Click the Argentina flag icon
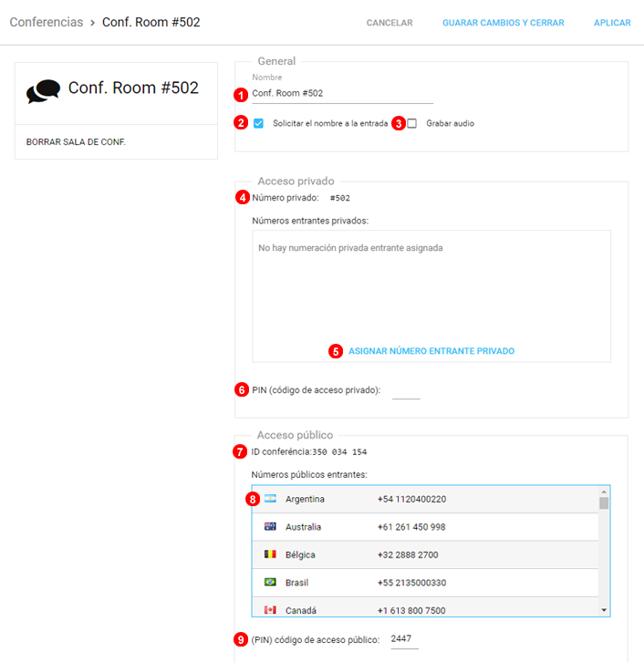Screen dimensions: 644x663 [270, 499]
